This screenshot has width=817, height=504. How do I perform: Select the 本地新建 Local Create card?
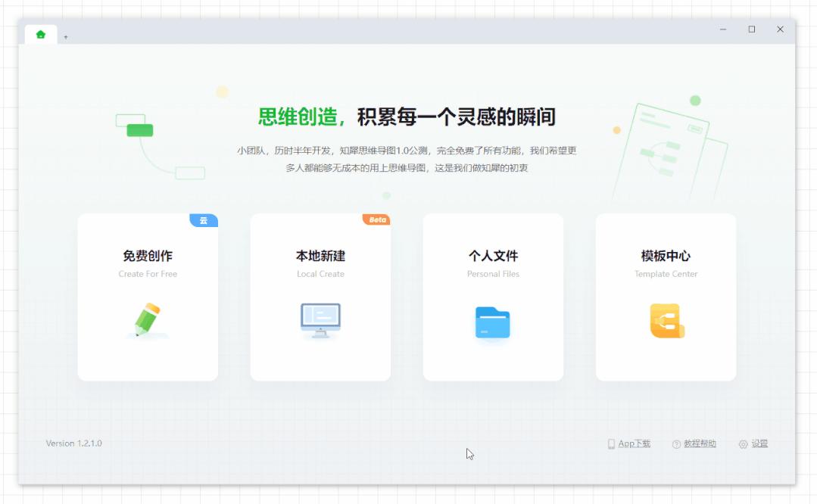pos(320,297)
